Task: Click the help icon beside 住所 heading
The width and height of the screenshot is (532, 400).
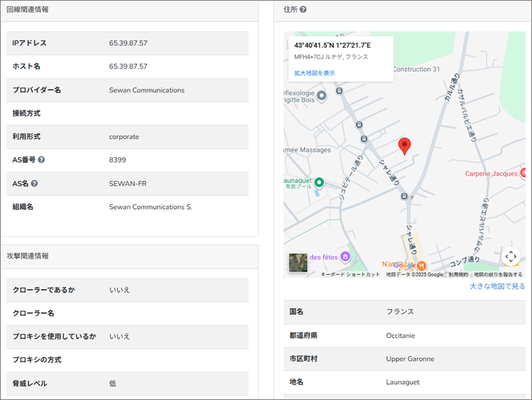Action: click(x=303, y=10)
